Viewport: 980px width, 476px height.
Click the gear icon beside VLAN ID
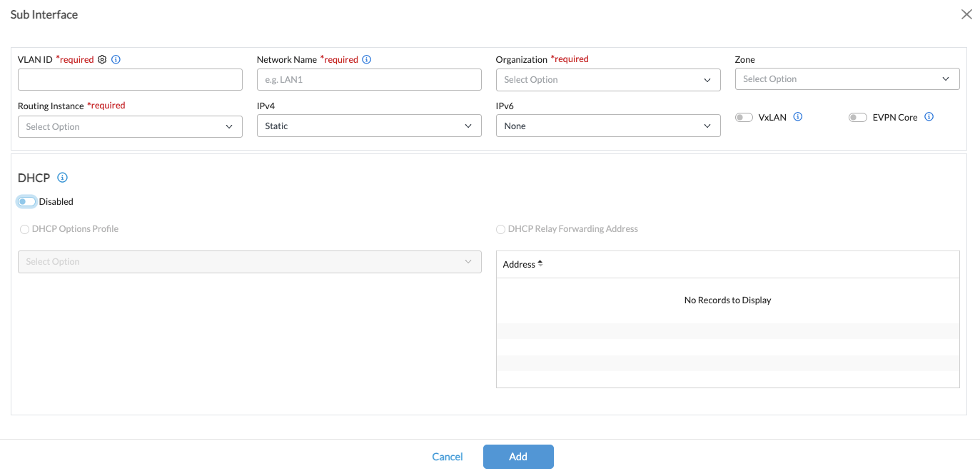click(x=102, y=60)
